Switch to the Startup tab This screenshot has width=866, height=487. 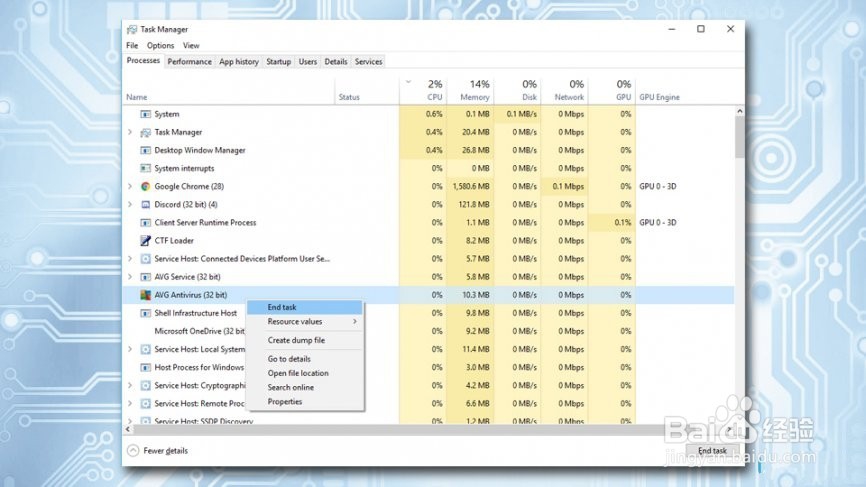pos(278,62)
